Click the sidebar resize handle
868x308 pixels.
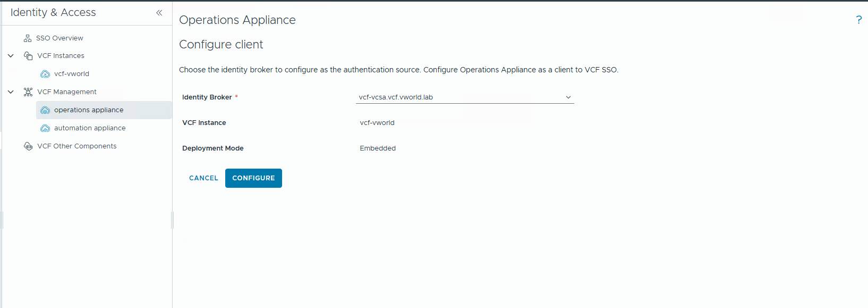point(172,220)
